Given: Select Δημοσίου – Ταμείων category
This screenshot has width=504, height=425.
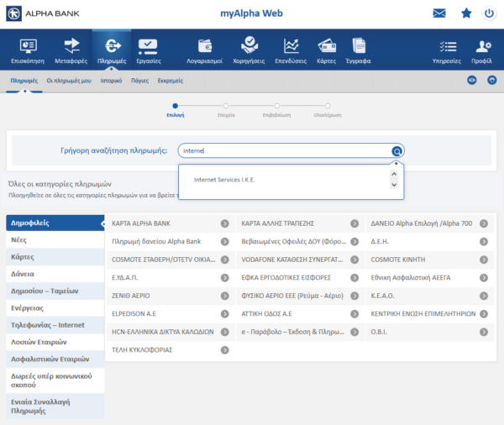Looking at the screenshot, I should tap(55, 291).
